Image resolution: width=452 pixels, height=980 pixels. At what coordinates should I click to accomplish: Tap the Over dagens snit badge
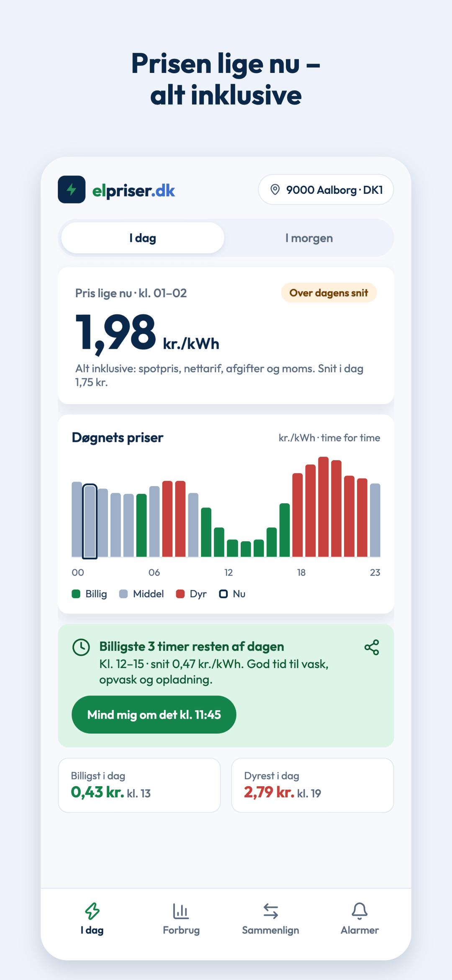click(x=329, y=293)
